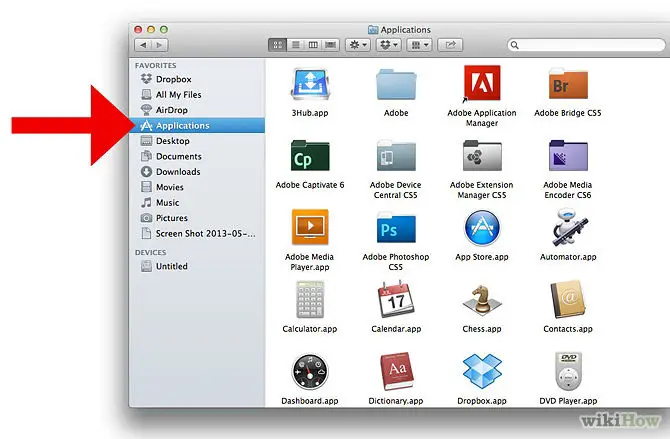Click the Contacts.app file name label
Image resolution: width=670 pixels, height=439 pixels.
pyautogui.click(x=568, y=329)
